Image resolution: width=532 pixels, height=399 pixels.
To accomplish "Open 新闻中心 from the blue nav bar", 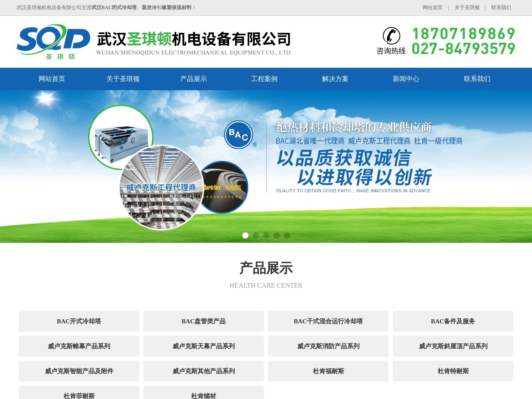I will coord(406,79).
